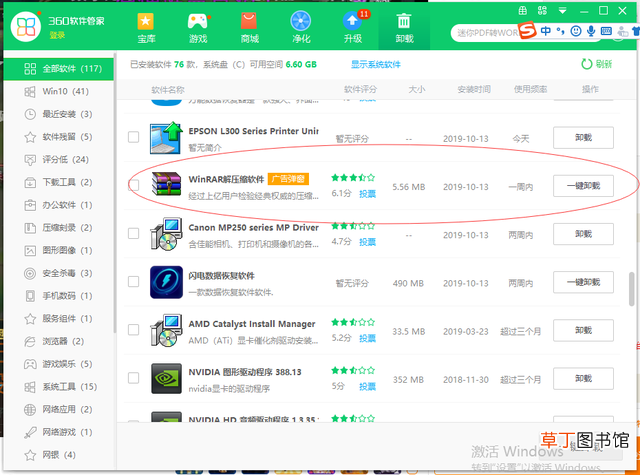The width and height of the screenshot is (640, 475).
Task: Open the 升级 upgrade tab
Action: coord(353,28)
